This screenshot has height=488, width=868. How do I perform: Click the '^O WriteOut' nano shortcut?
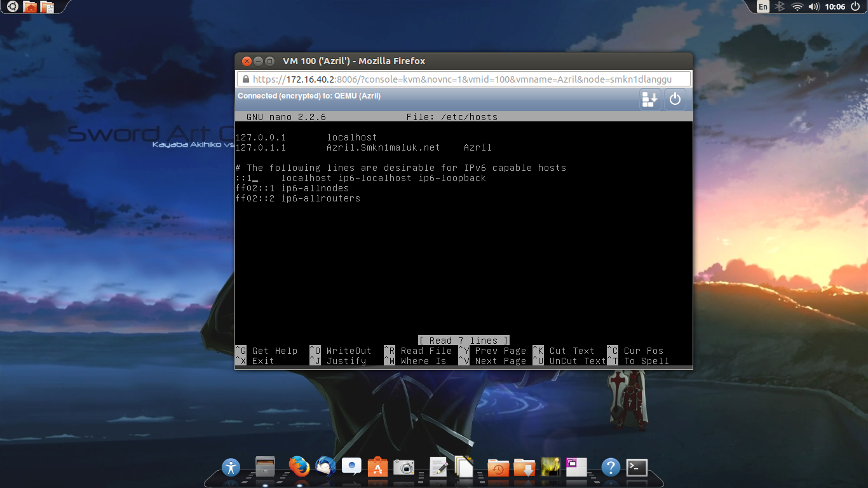(x=341, y=351)
